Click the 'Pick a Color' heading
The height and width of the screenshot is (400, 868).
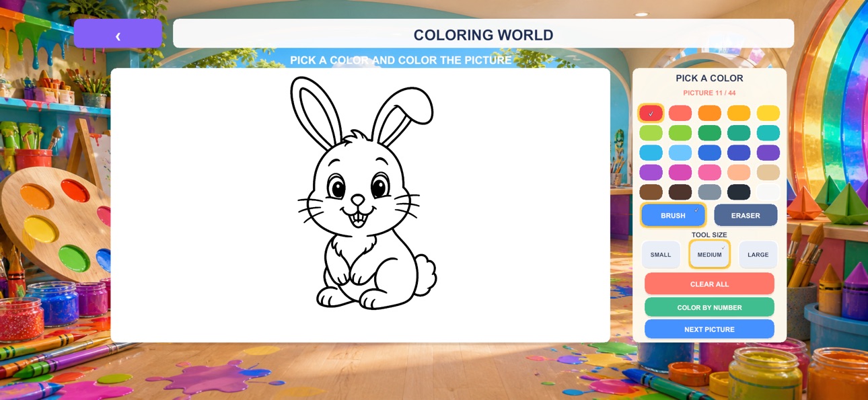(709, 78)
